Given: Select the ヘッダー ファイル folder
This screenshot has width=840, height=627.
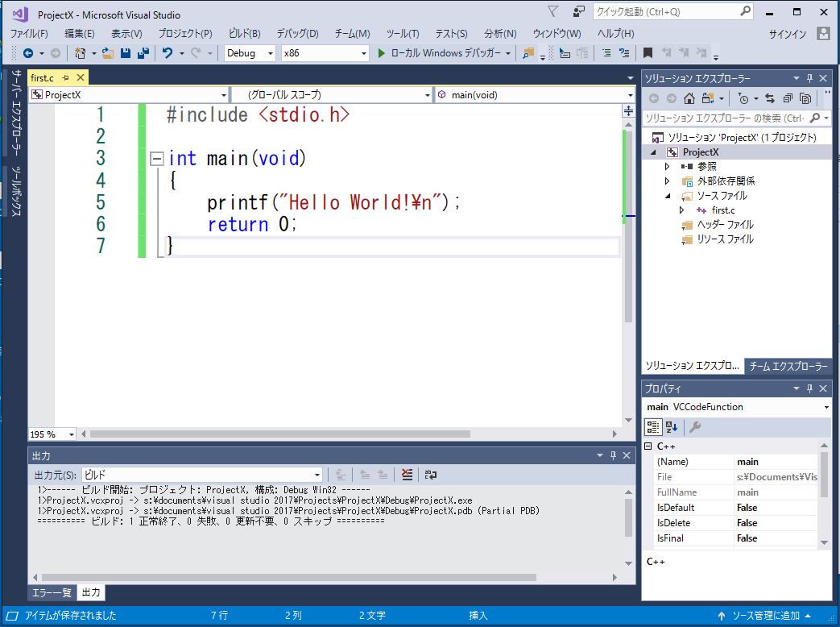Looking at the screenshot, I should [x=725, y=225].
